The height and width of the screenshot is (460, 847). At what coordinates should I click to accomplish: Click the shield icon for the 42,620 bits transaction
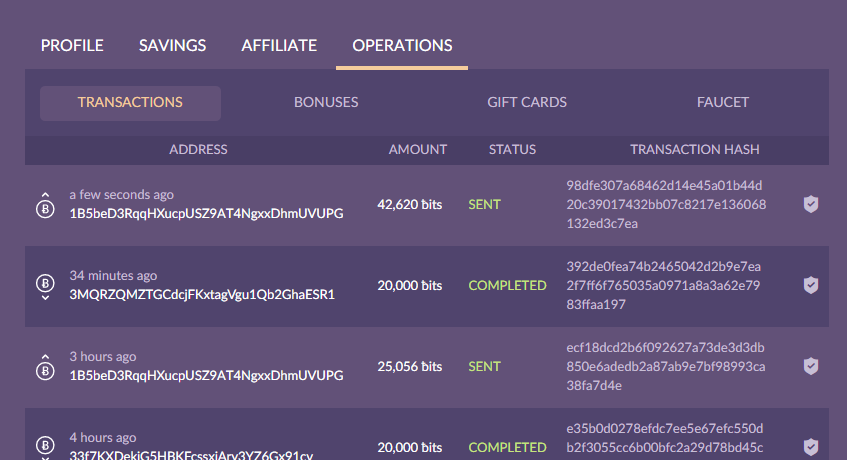point(811,204)
